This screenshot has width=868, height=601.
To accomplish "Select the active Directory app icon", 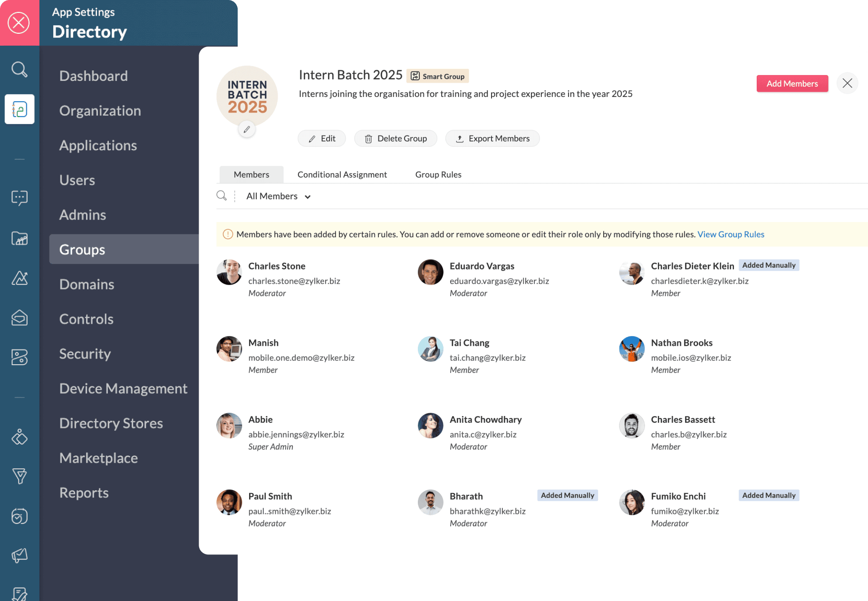I will click(19, 109).
